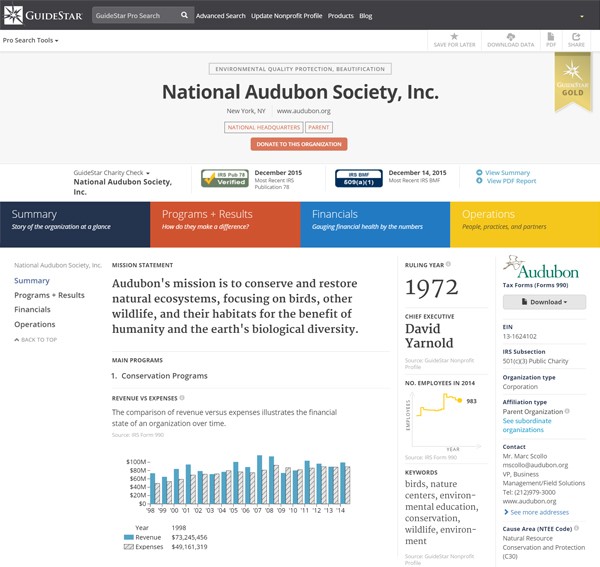Click View Summary link
This screenshot has width=600, height=567.
(x=507, y=172)
